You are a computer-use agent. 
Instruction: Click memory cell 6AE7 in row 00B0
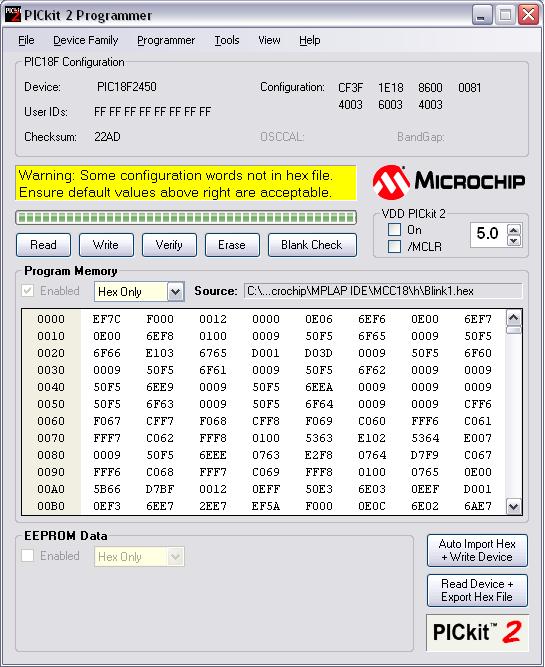tap(478, 506)
